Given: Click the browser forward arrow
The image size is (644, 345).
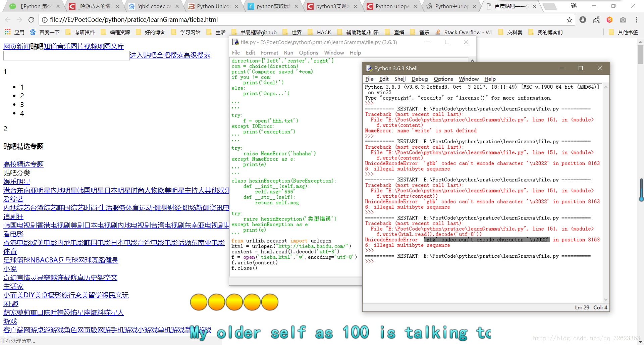Looking at the screenshot, I should click(19, 20).
